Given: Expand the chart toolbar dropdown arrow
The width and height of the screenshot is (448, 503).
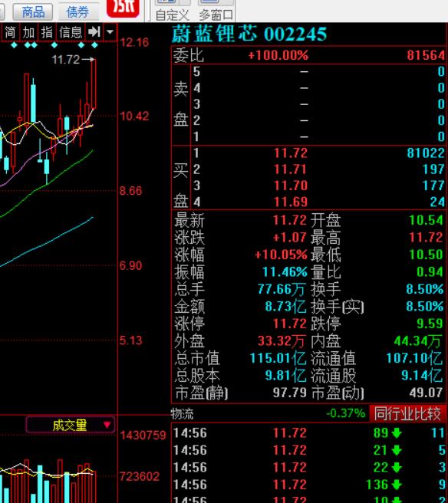Looking at the screenshot, I should click(110, 32).
